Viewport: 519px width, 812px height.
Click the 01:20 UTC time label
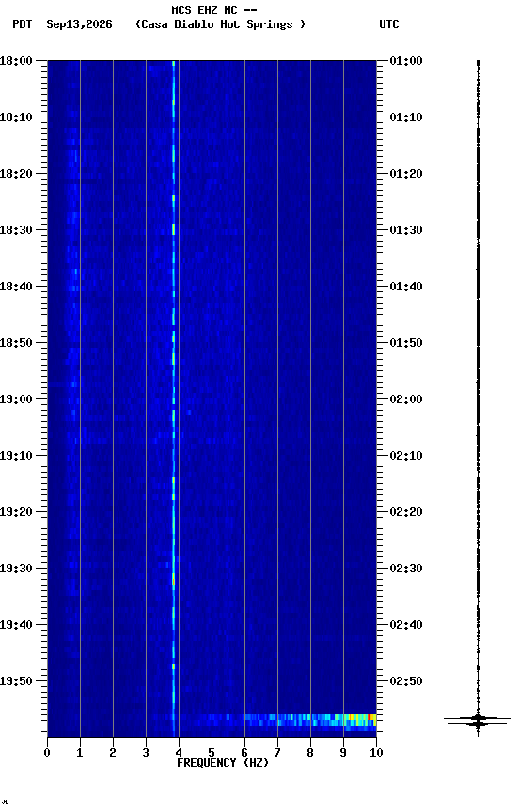[x=406, y=174]
